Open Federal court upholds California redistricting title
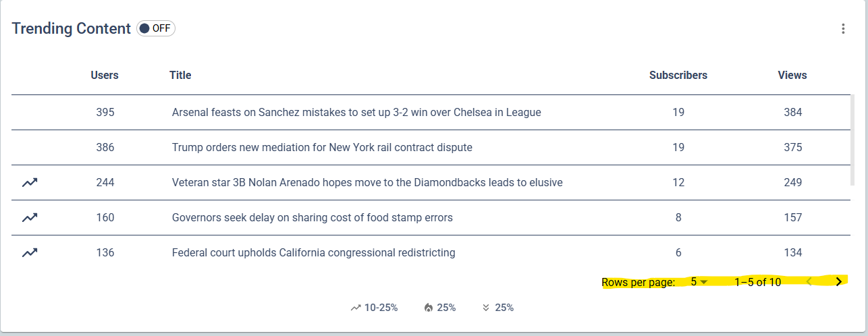This screenshot has width=868, height=336. click(x=314, y=253)
